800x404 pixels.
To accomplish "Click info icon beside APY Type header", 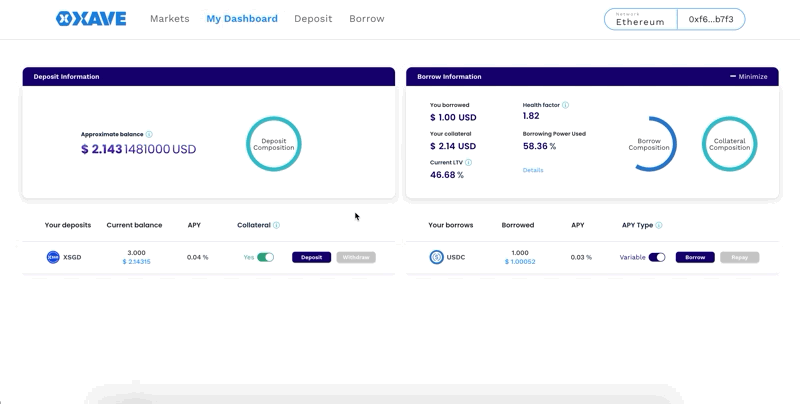I will coord(658,225).
